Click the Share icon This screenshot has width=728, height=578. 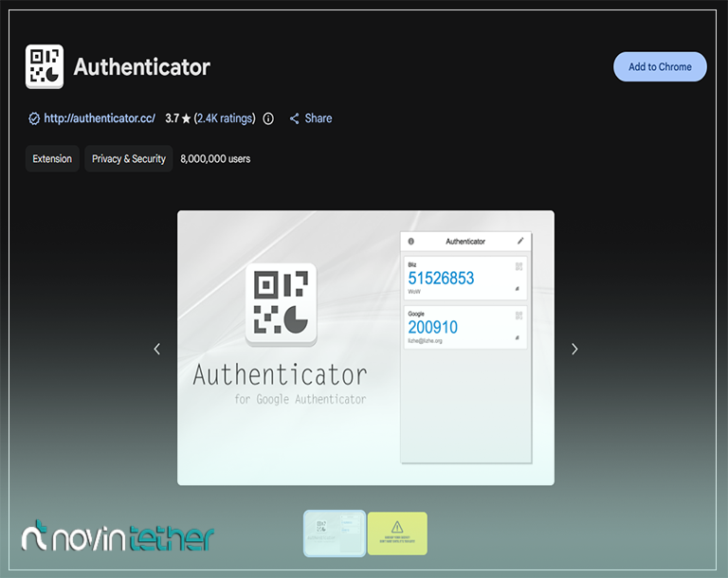(x=295, y=118)
